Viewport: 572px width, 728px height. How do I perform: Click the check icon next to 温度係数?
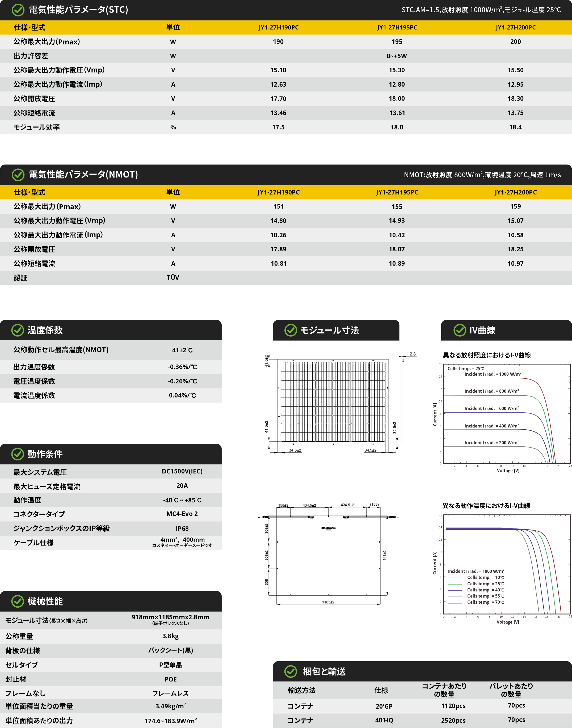click(x=18, y=330)
